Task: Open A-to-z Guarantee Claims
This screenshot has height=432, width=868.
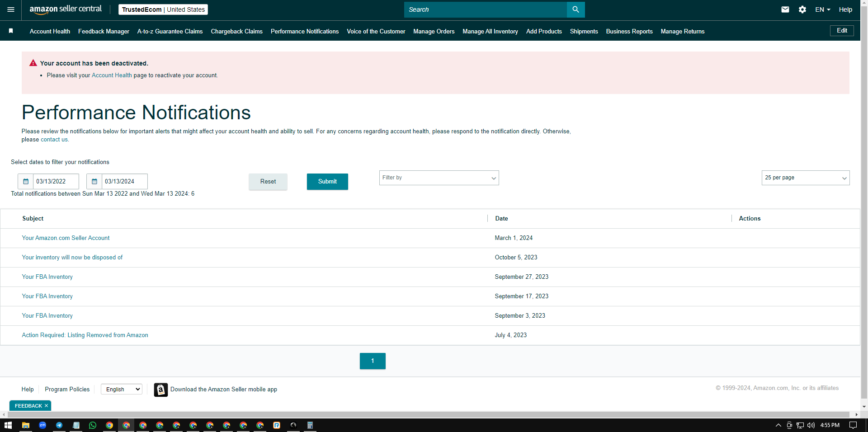Action: tap(170, 31)
